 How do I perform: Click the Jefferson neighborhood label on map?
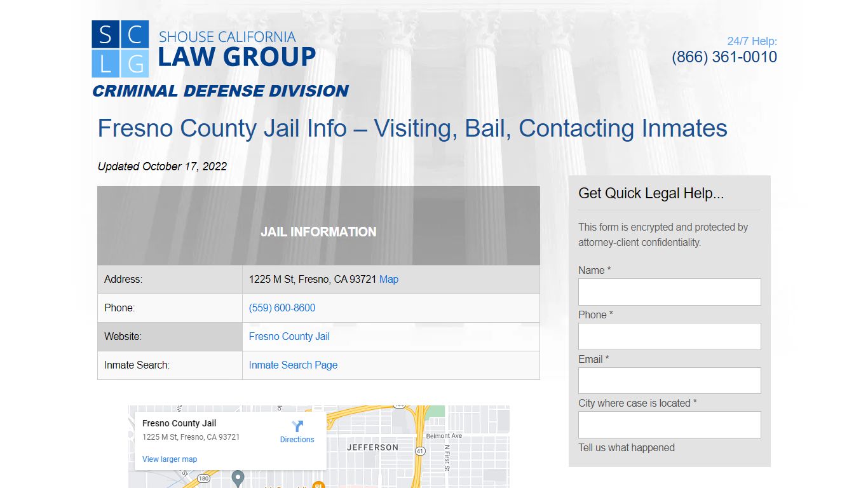pos(372,447)
